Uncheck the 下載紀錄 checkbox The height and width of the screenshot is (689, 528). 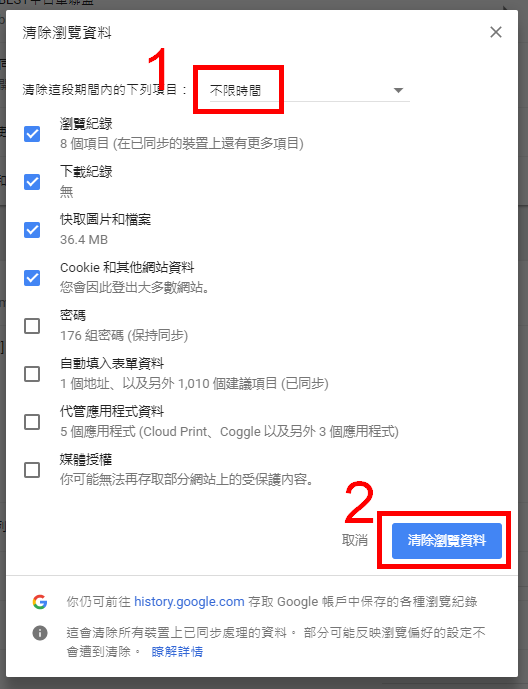tap(32, 181)
